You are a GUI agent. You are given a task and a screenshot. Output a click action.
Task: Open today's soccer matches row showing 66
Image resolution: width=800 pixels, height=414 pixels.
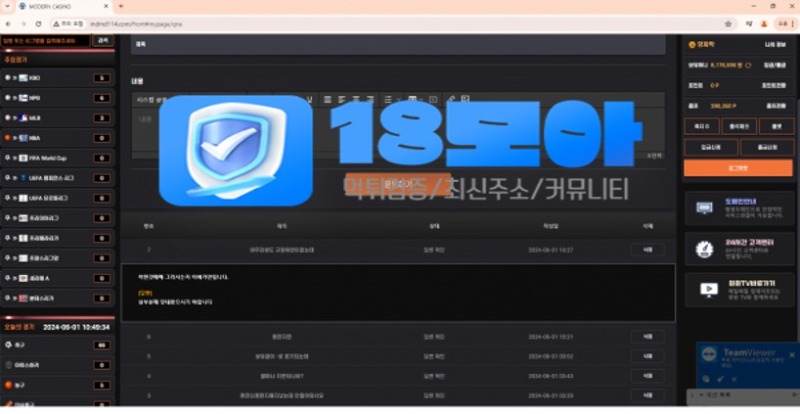tap(57, 346)
